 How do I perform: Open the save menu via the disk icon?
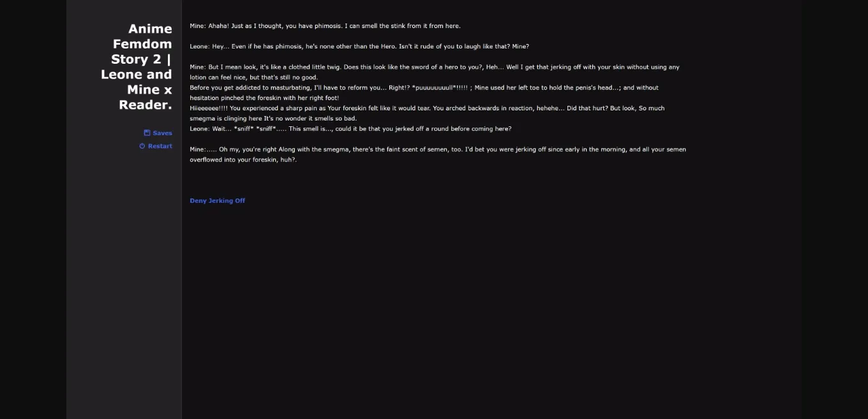[x=146, y=133]
